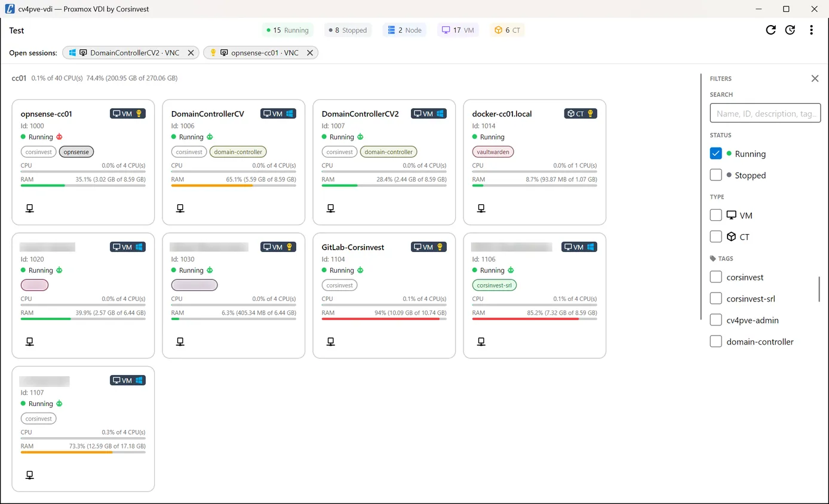
Task: Enable the VM type filter checkbox
Action: [x=716, y=215]
